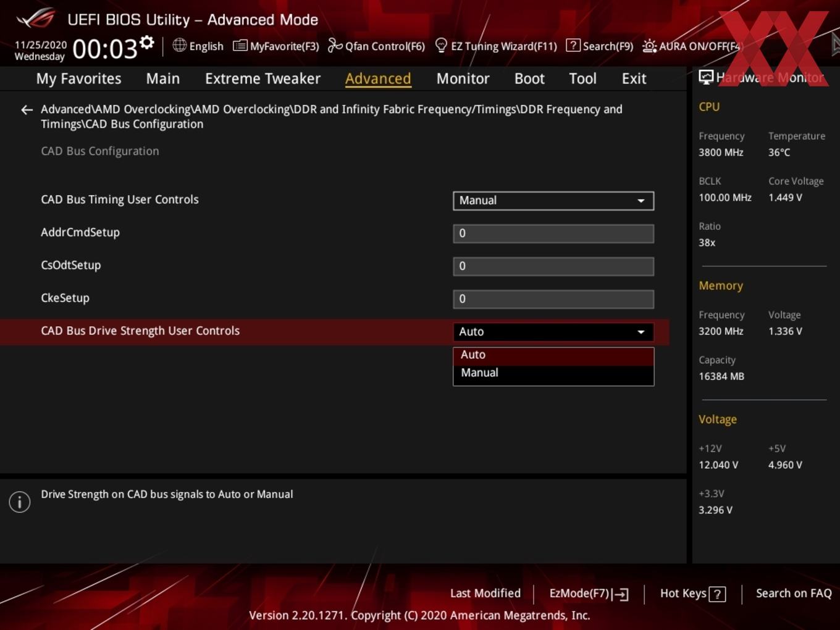840x630 pixels.
Task: Open the Hot Keys text button
Action: (x=683, y=594)
